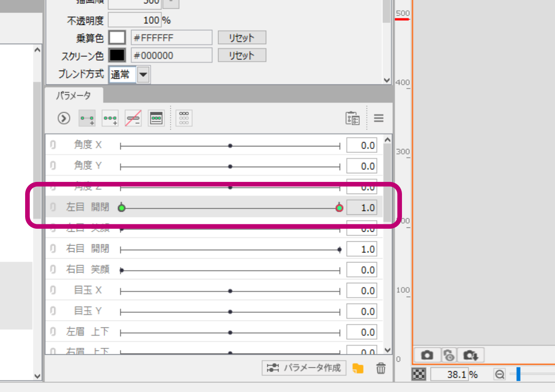Click the manual key edit icon
Screen dimensions: 555x392
(x=156, y=118)
